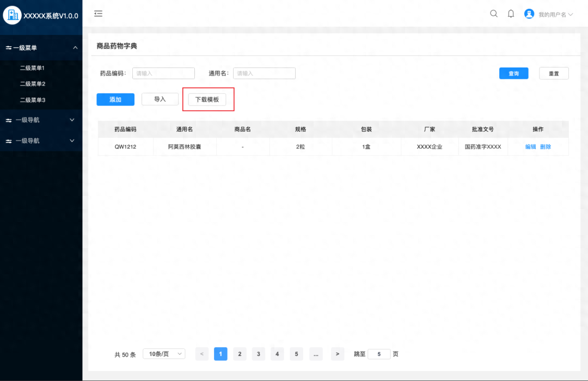Open the 我的用户名 dropdown
Image resolution: width=588 pixels, height=381 pixels.
(x=556, y=15)
